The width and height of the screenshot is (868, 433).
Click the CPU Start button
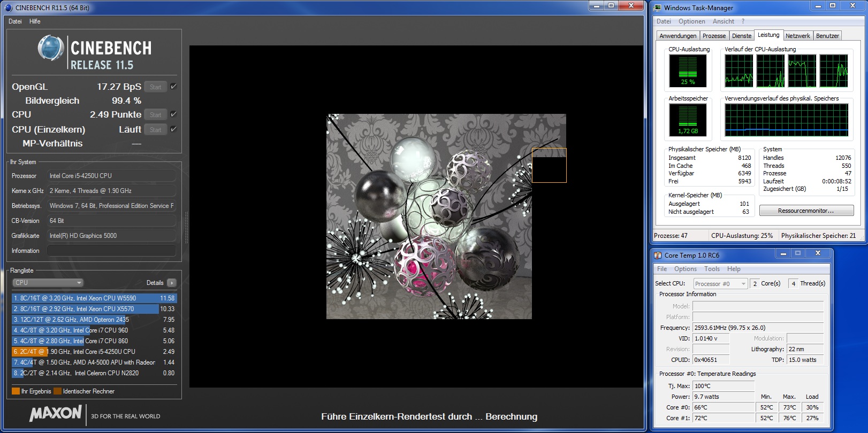(x=156, y=114)
